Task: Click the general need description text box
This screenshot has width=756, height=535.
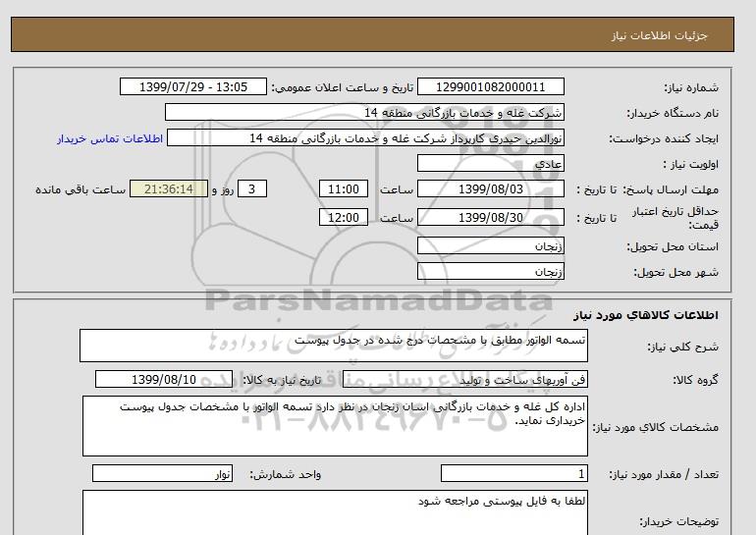Action: pyautogui.click(x=334, y=346)
